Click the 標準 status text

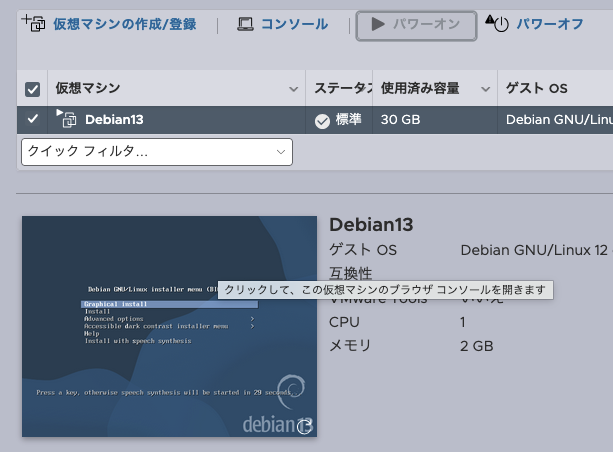(x=348, y=119)
